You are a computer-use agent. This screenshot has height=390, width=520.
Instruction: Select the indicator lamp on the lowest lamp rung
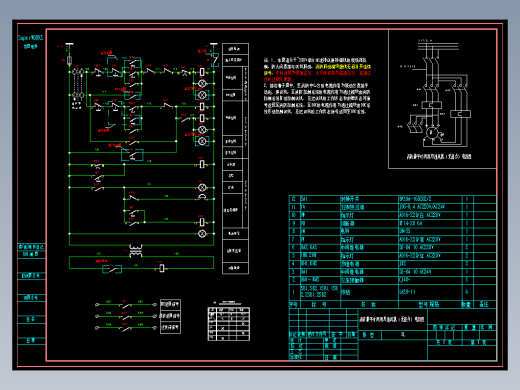coord(202,234)
